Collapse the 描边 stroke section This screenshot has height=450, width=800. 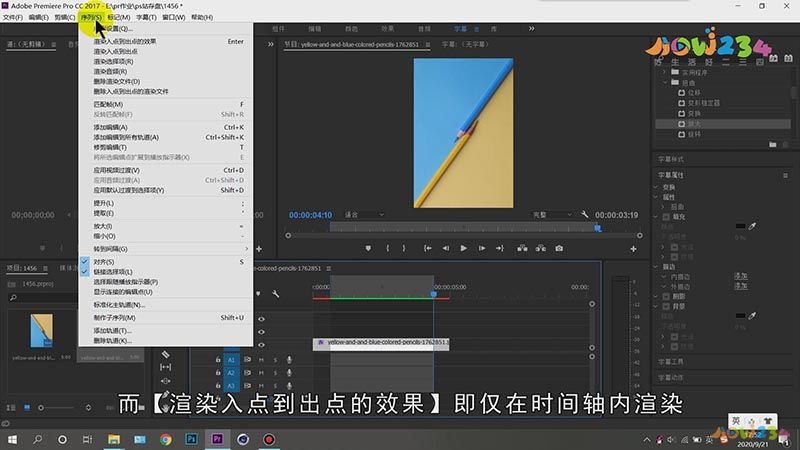[x=656, y=267]
